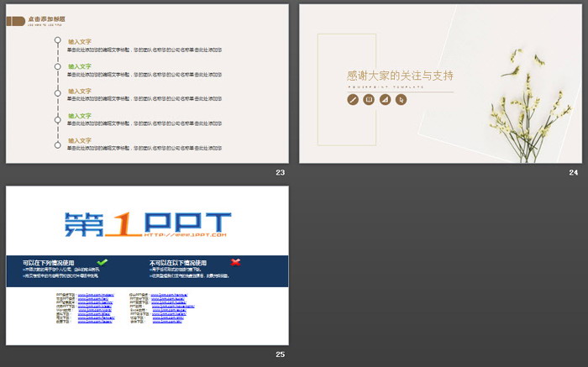Click the topmost timeline circle on slide 23
The height and width of the screenshot is (367, 588).
point(57,40)
